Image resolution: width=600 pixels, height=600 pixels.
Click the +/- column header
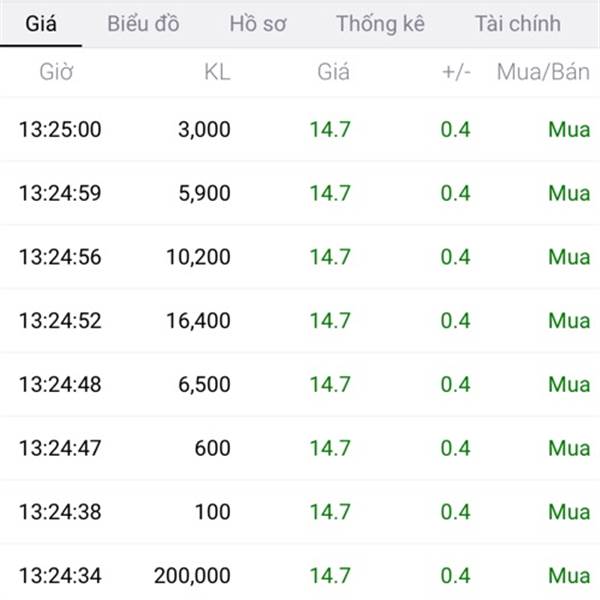click(x=456, y=72)
